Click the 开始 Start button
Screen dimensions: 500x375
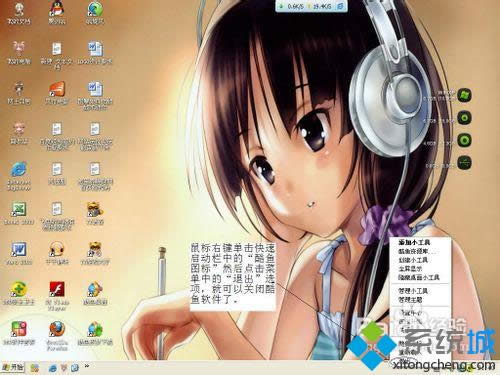coord(13,368)
